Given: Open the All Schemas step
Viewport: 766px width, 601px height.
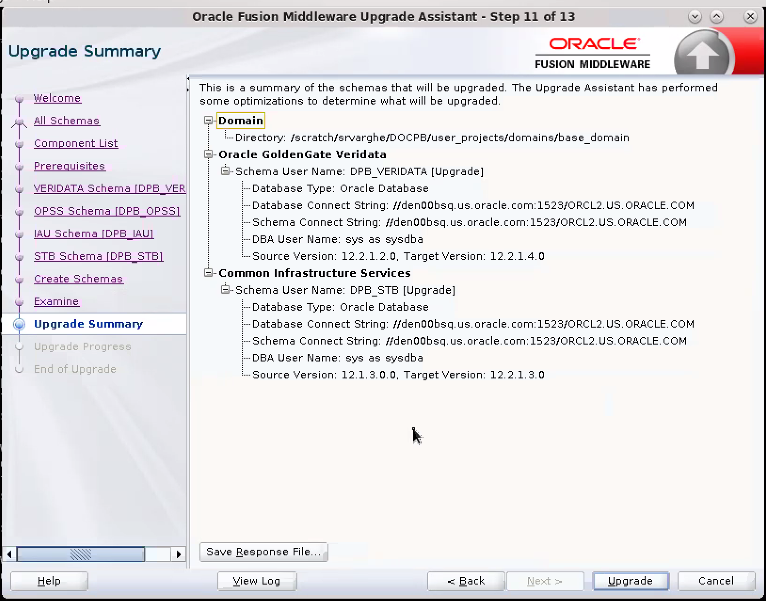Looking at the screenshot, I should pyautogui.click(x=67, y=121).
